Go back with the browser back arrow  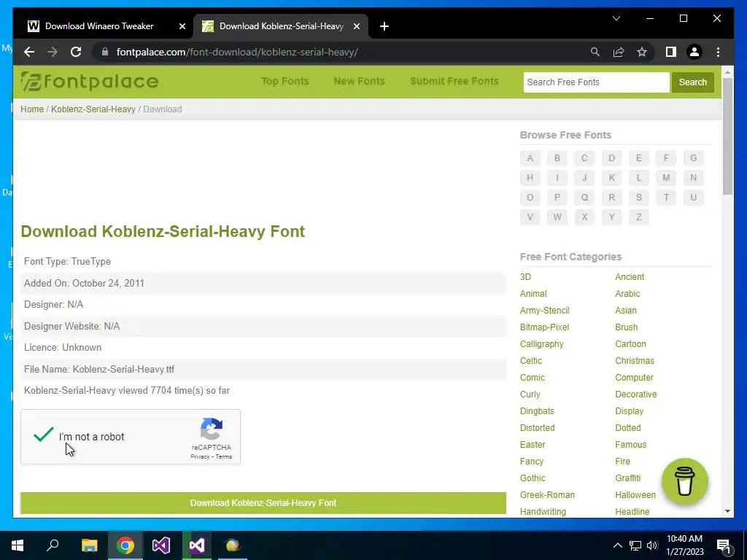click(29, 52)
